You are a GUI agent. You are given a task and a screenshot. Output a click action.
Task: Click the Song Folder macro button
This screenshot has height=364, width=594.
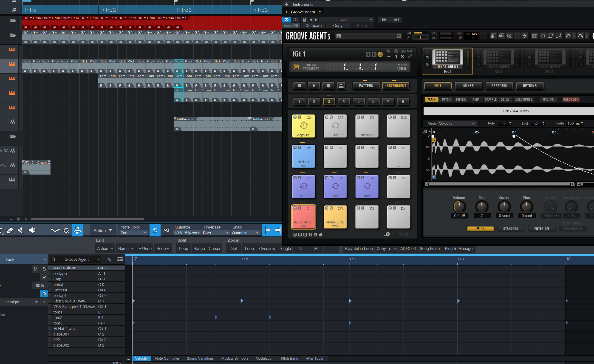[x=430, y=248]
